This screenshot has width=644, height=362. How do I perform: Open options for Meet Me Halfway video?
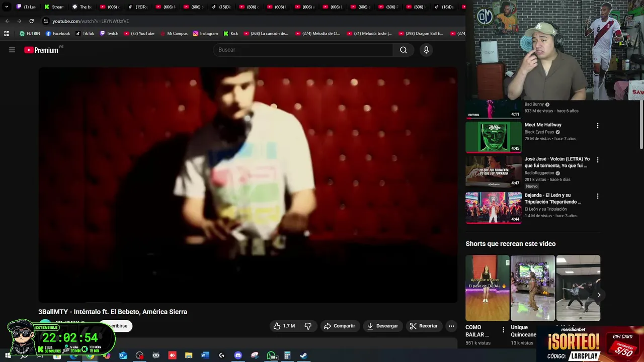[x=598, y=126]
